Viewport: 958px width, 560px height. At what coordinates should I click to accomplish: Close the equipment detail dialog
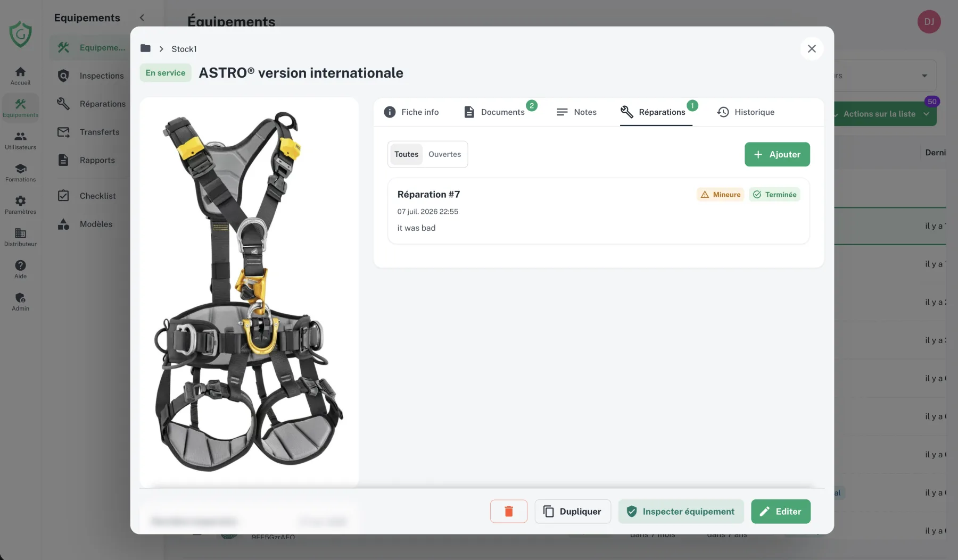click(812, 49)
